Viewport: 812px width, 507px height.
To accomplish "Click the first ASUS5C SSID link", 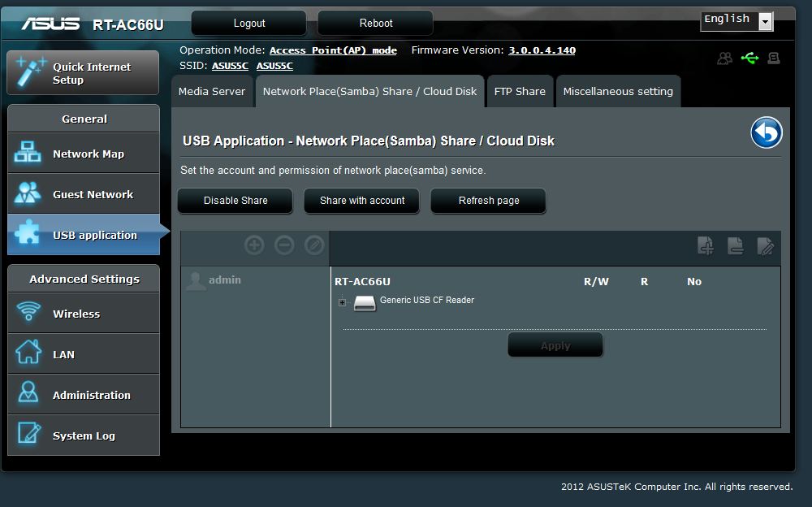I will click(x=230, y=66).
